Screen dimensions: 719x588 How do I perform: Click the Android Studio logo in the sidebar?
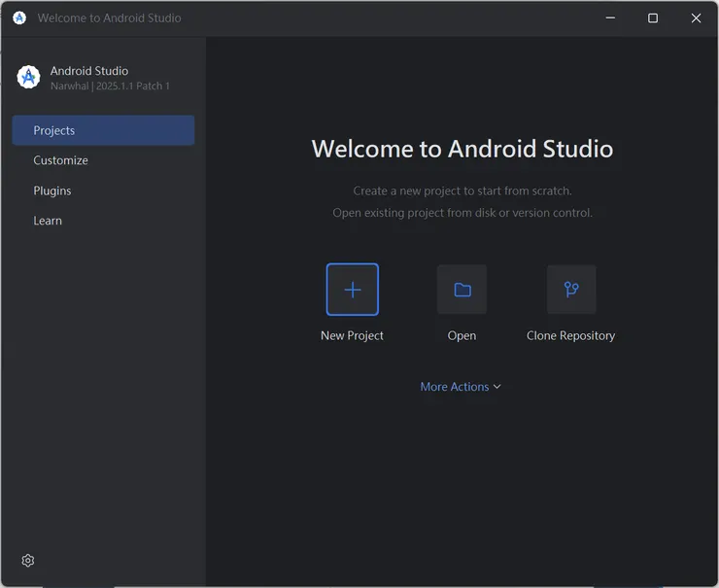28,78
